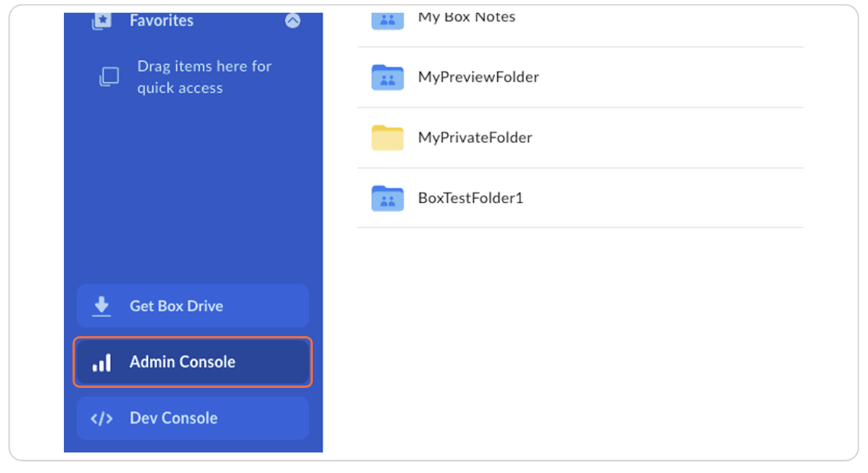Open the Dev Console label
The width and height of the screenshot is (868, 473).
coord(174,418)
